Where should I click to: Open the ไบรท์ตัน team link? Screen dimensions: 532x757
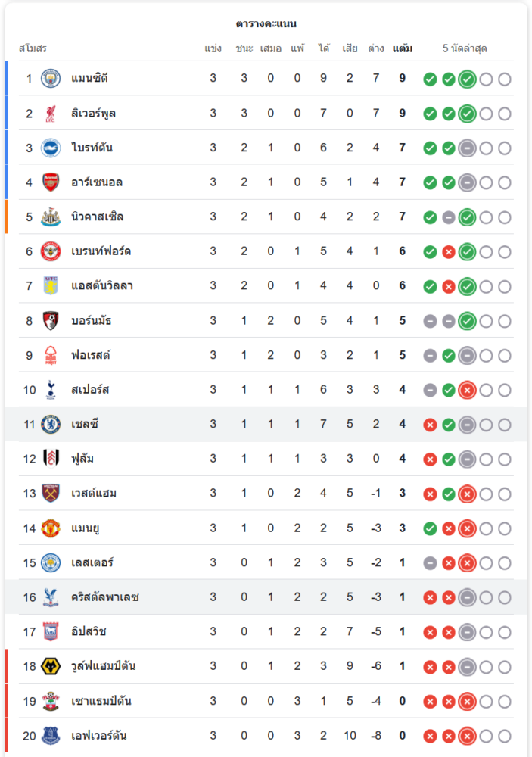(x=92, y=148)
